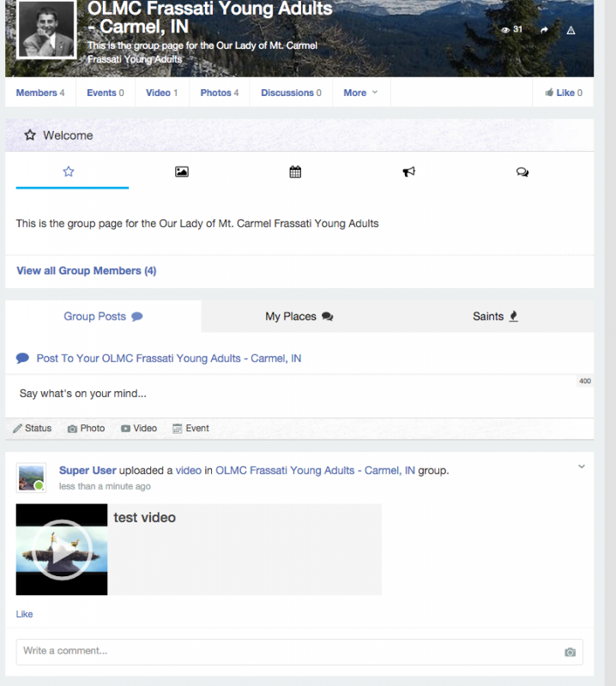Click the group title OLMC Frassati Young Adults
Image resolution: width=616 pixels, height=686 pixels.
[209, 17]
